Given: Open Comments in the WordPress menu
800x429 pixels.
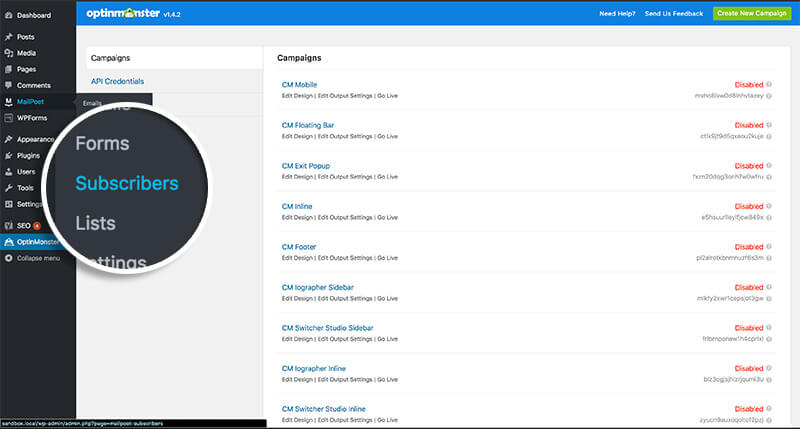Looking at the screenshot, I should pyautogui.click(x=34, y=85).
